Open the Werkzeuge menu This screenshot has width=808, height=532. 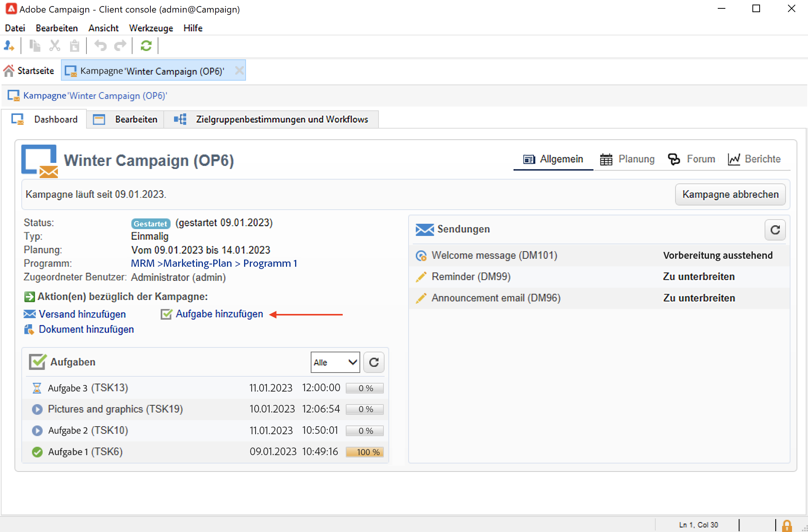pyautogui.click(x=151, y=28)
